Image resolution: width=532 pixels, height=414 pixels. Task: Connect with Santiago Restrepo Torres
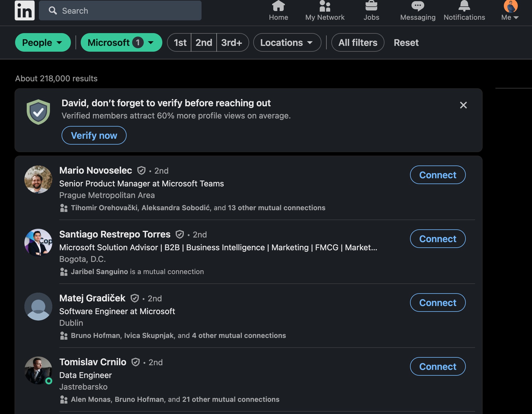[438, 239]
